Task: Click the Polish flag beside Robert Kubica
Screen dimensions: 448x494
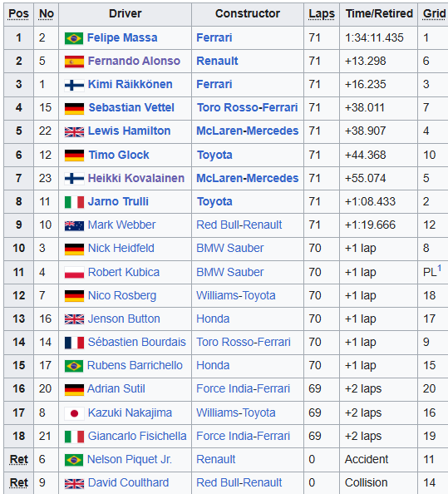Action: coord(74,273)
